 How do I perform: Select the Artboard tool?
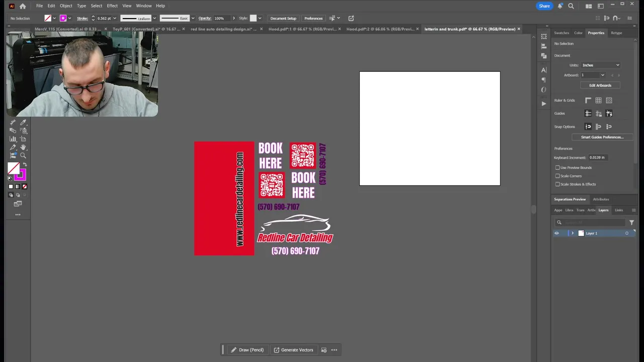(23, 139)
